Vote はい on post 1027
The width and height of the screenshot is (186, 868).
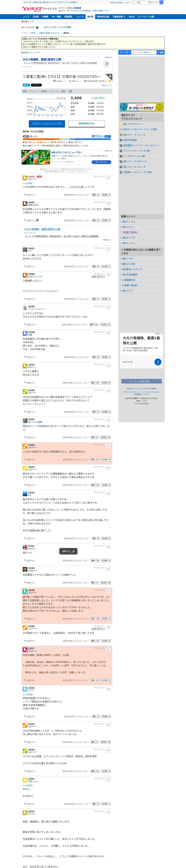pyautogui.click(x=95, y=680)
